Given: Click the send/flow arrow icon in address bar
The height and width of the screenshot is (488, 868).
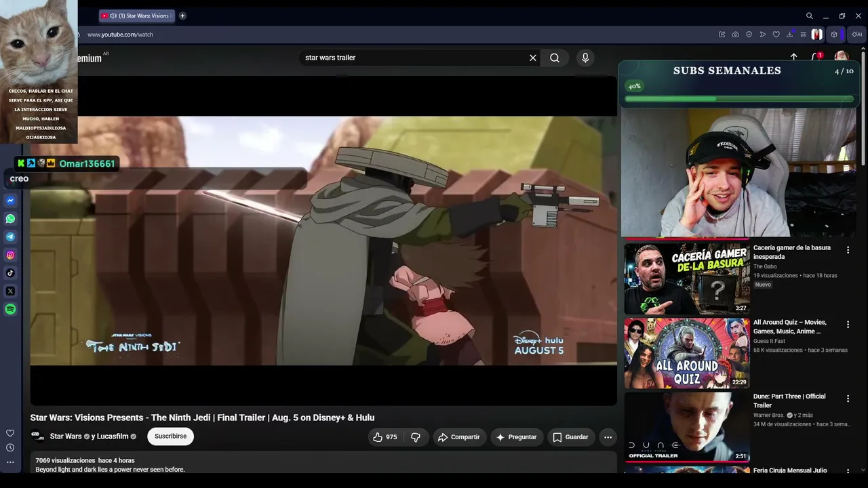Looking at the screenshot, I should (x=763, y=35).
